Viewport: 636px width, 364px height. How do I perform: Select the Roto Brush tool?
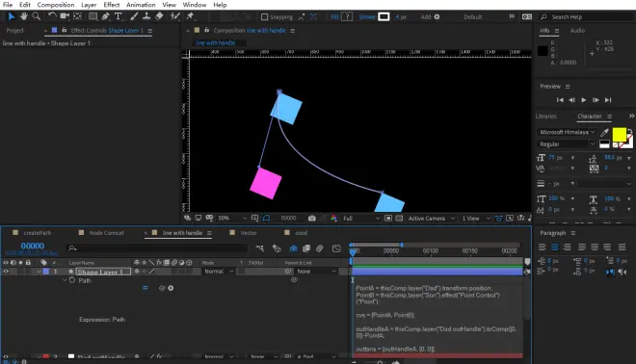tap(174, 16)
